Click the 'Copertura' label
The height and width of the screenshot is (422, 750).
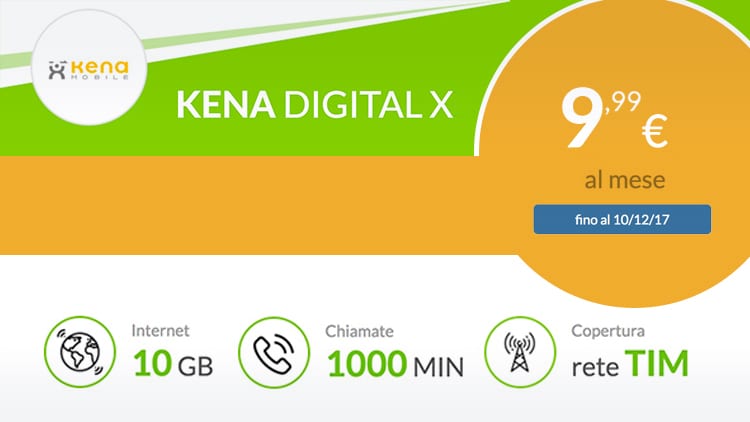click(x=608, y=331)
